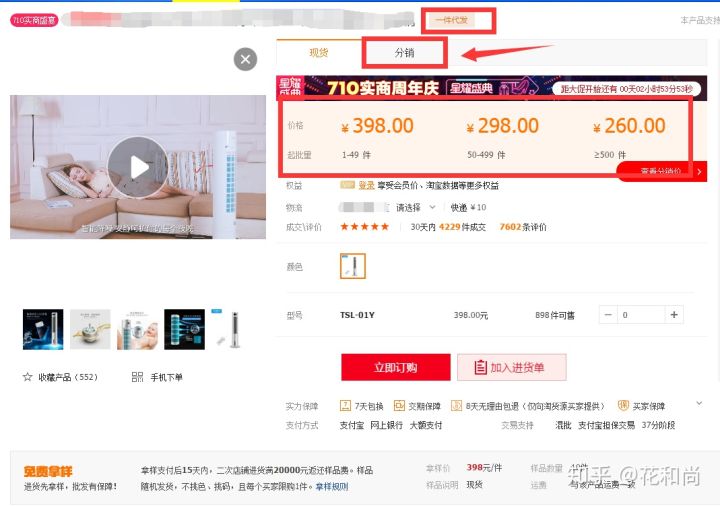Click 加入进货单 button
Image resolution: width=720 pixels, height=506 pixels.
click(x=512, y=367)
